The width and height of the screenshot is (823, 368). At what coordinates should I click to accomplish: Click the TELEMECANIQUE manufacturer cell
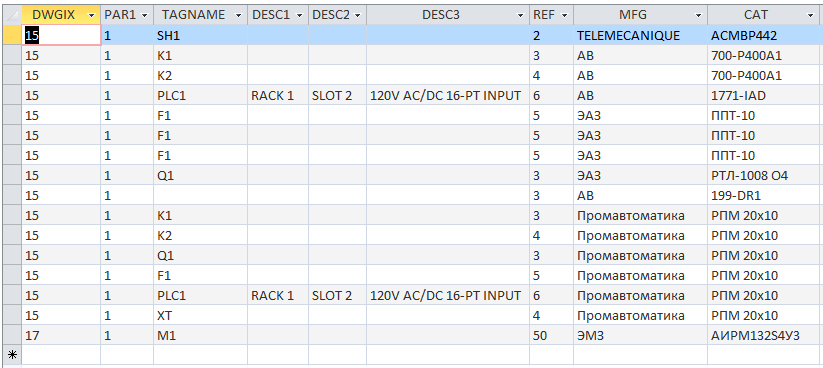(x=640, y=35)
